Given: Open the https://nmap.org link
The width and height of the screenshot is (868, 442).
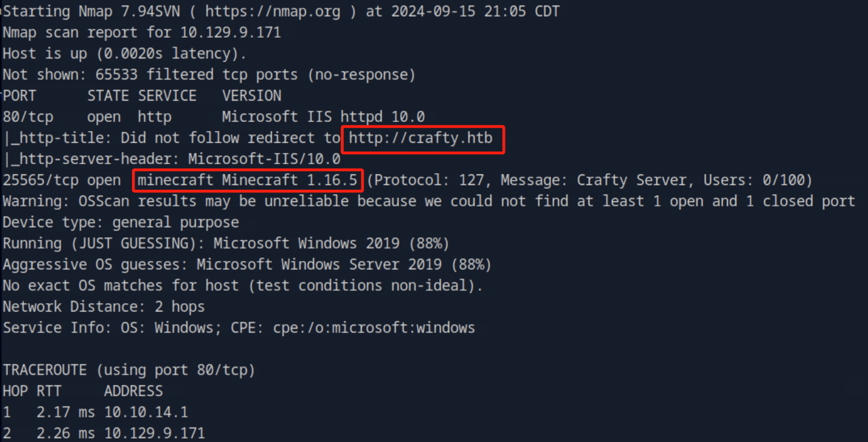Looking at the screenshot, I should (272, 11).
